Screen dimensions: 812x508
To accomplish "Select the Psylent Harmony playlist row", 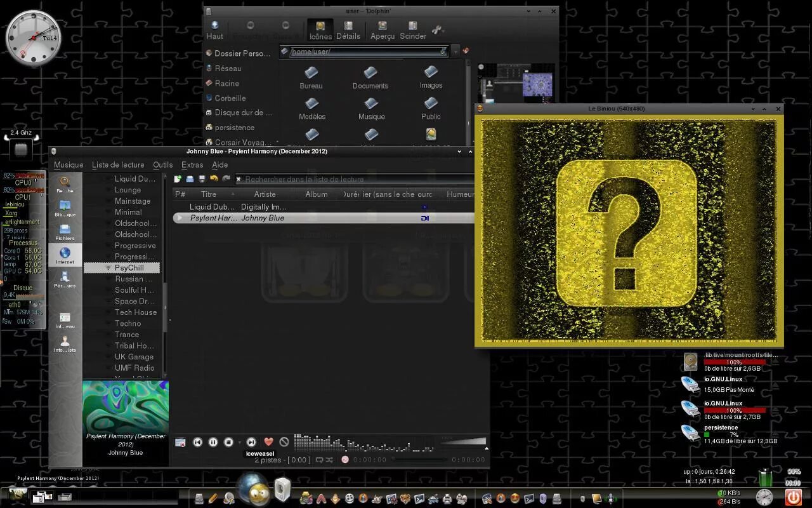I will pyautogui.click(x=324, y=218).
